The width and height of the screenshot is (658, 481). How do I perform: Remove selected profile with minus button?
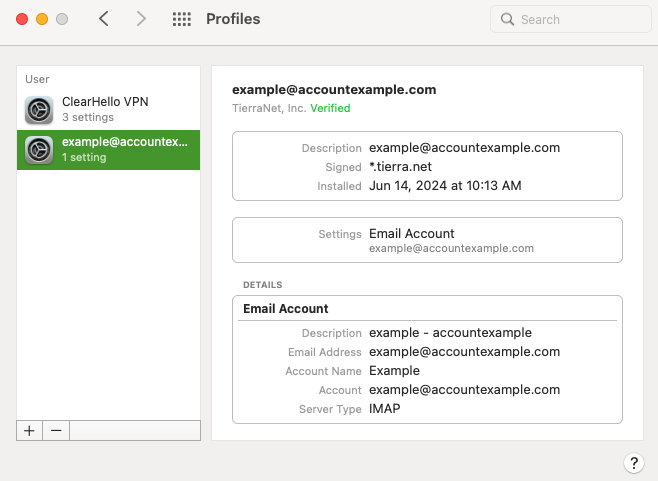click(x=56, y=430)
